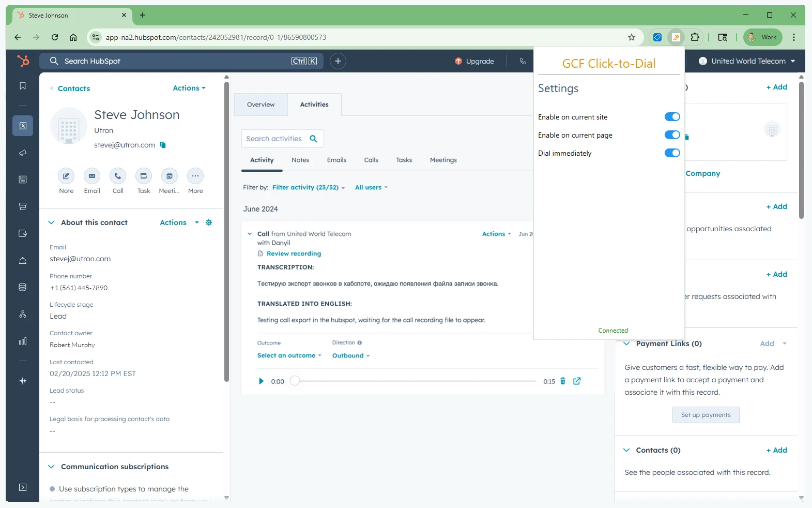This screenshot has width=812, height=508.
Task: Open About this contact Actions dropdown
Action: [179, 222]
